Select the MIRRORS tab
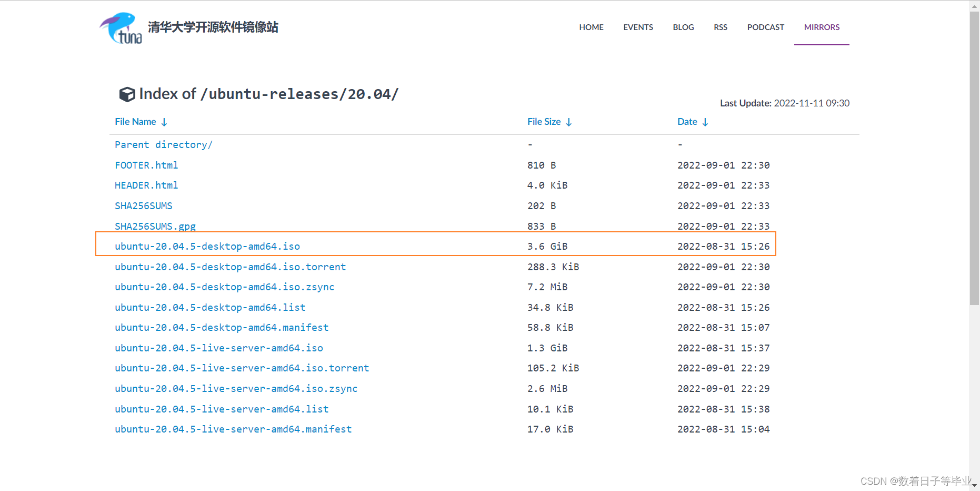The height and width of the screenshot is (491, 980). pyautogui.click(x=822, y=27)
